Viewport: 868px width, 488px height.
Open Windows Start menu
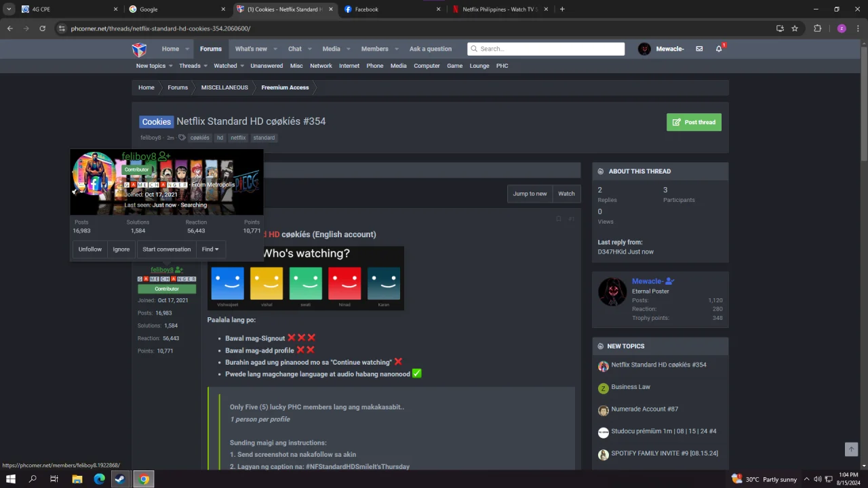[x=11, y=479]
